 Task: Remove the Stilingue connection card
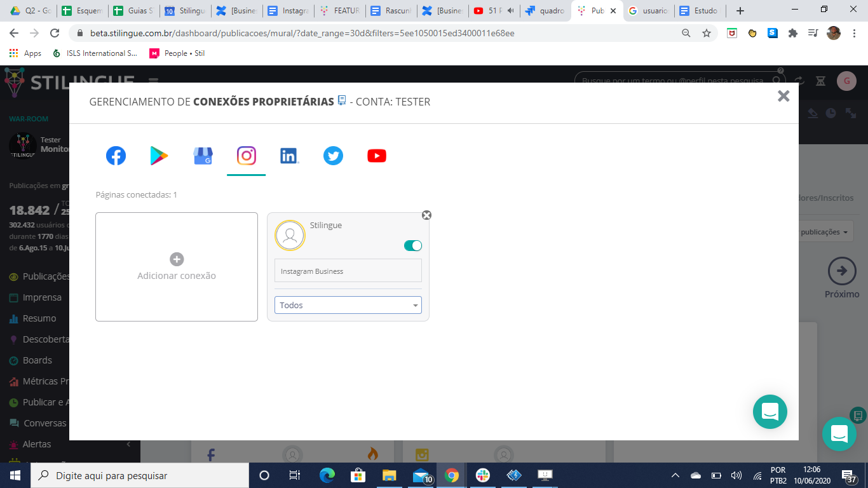[427, 215]
